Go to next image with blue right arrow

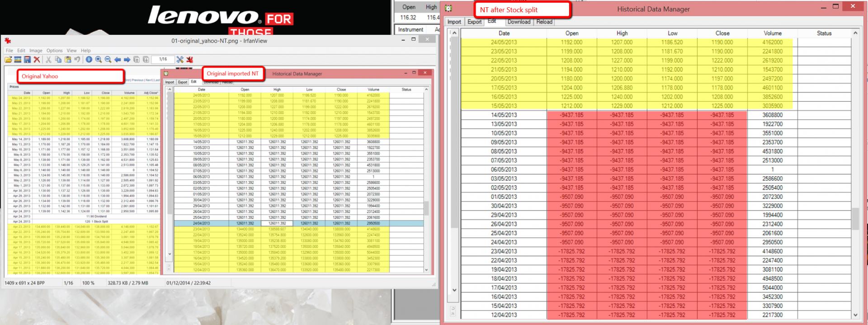pyautogui.click(x=127, y=60)
